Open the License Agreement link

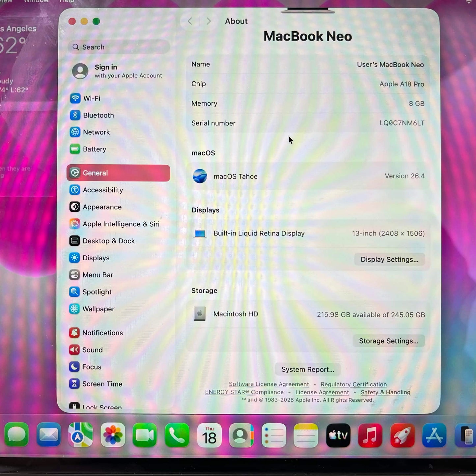(x=322, y=392)
